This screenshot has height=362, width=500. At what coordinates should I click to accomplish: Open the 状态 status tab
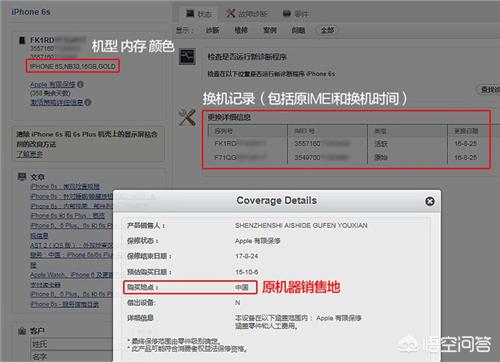[x=199, y=14]
